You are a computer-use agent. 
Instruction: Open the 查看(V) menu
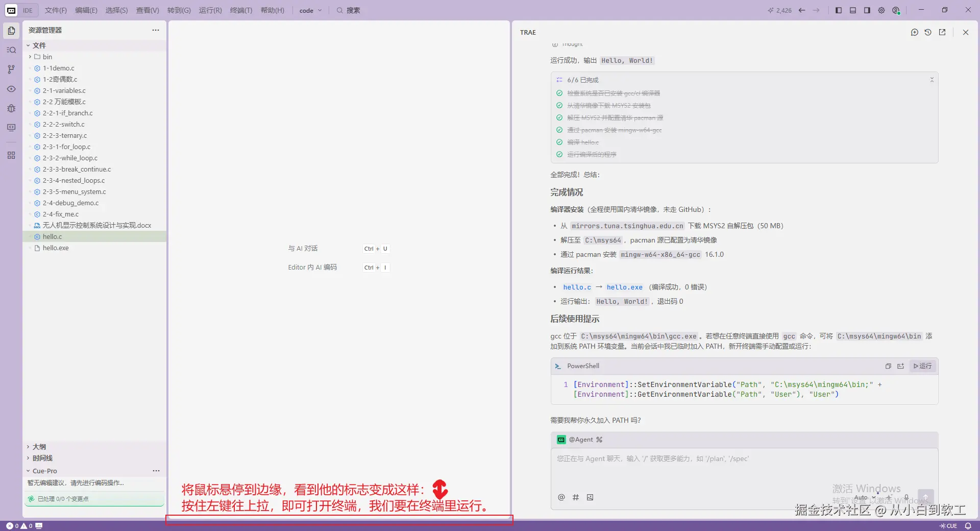[148, 10]
